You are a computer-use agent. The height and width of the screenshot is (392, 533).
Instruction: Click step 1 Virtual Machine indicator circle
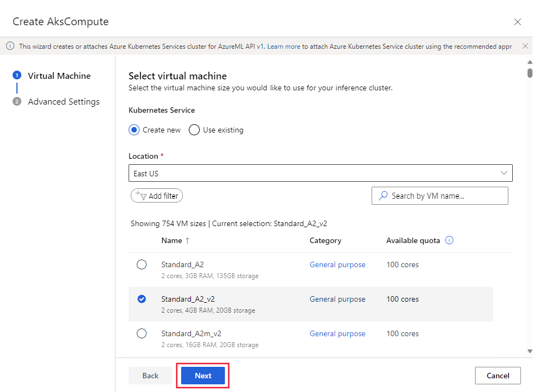(x=17, y=76)
